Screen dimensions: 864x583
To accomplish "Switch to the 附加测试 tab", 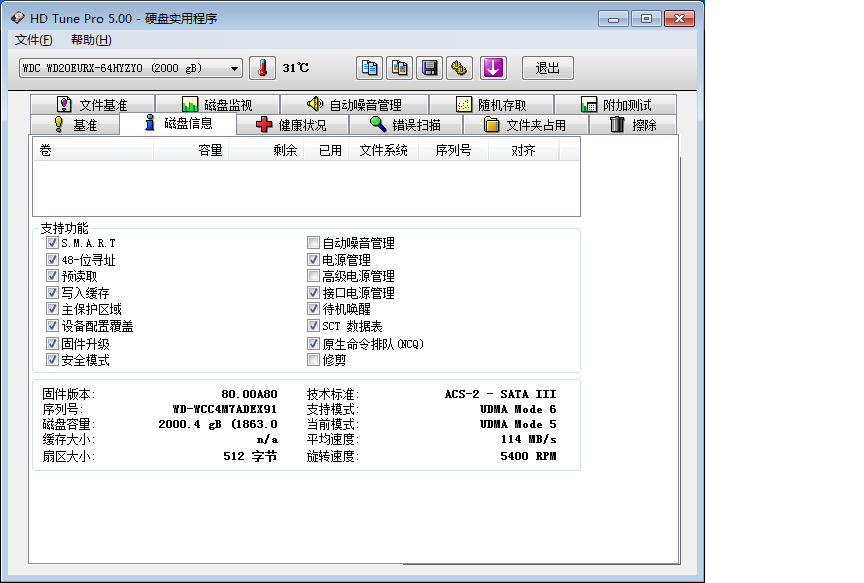I will (615, 105).
